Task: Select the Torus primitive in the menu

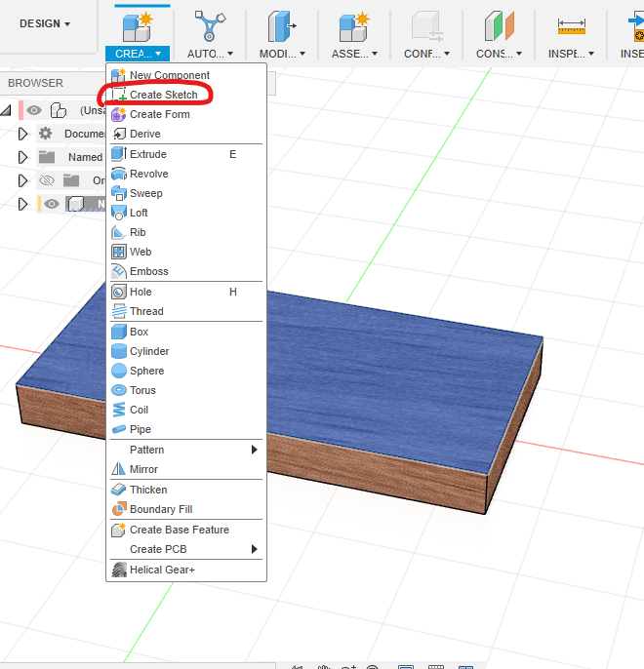Action: pyautogui.click(x=142, y=390)
